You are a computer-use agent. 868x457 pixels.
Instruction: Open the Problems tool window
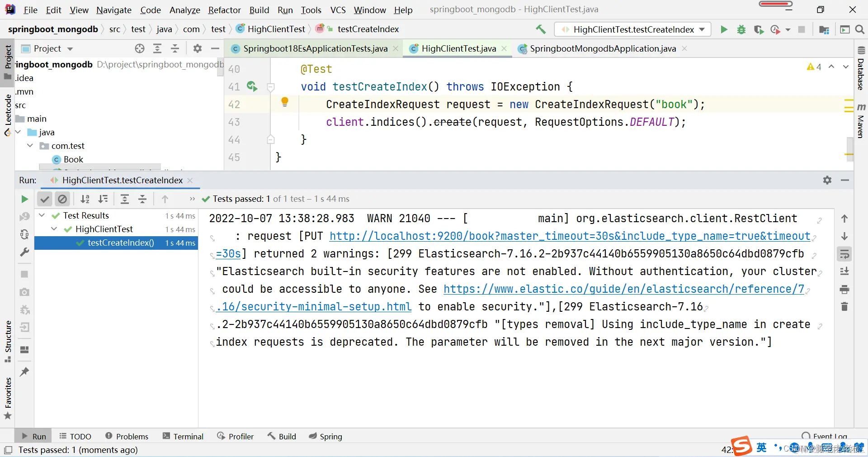127,436
